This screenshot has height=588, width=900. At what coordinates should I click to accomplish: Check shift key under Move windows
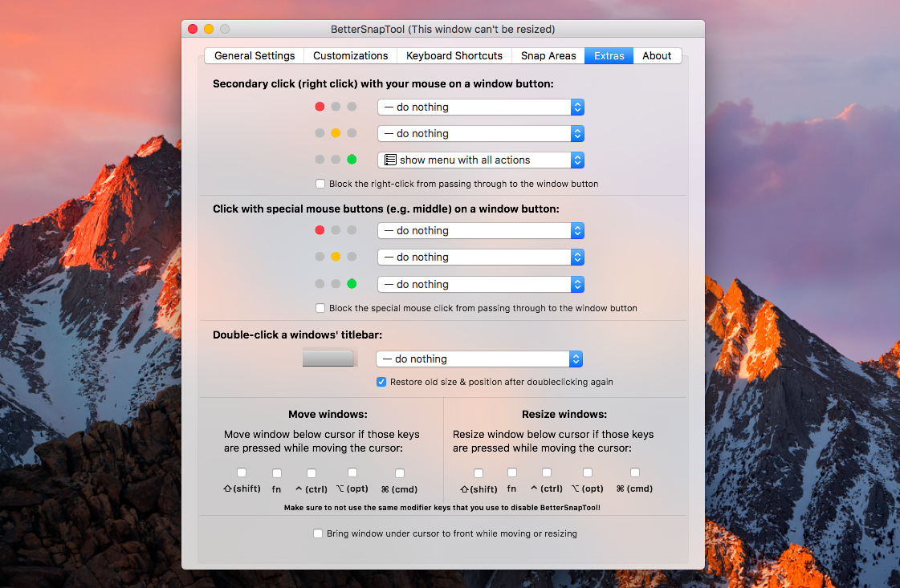[242, 472]
